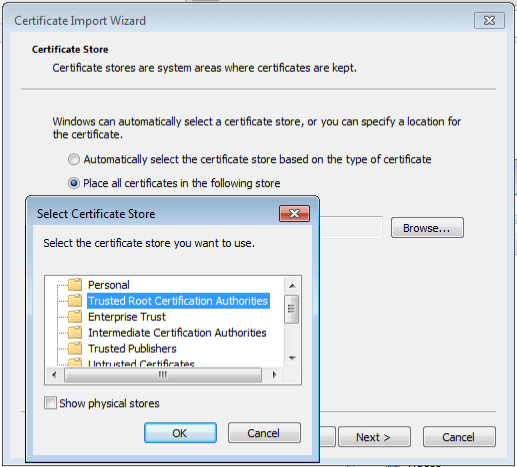The width and height of the screenshot is (517, 467).
Task: Click the Intermediate Certification Authorities folder icon
Action: tap(75, 332)
